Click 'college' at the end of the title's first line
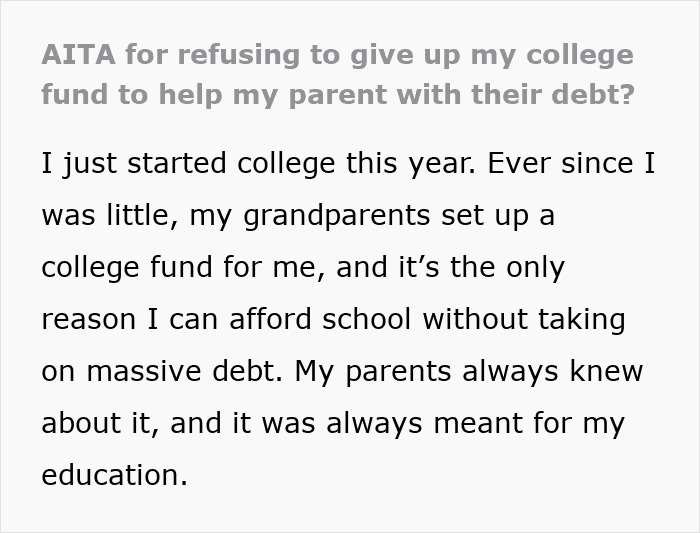The width and height of the screenshot is (700, 533). point(580,56)
